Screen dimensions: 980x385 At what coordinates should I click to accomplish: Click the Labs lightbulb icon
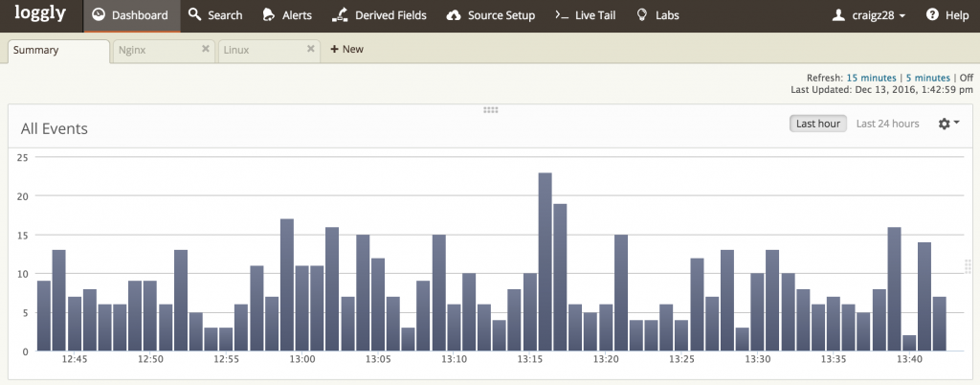point(642,15)
